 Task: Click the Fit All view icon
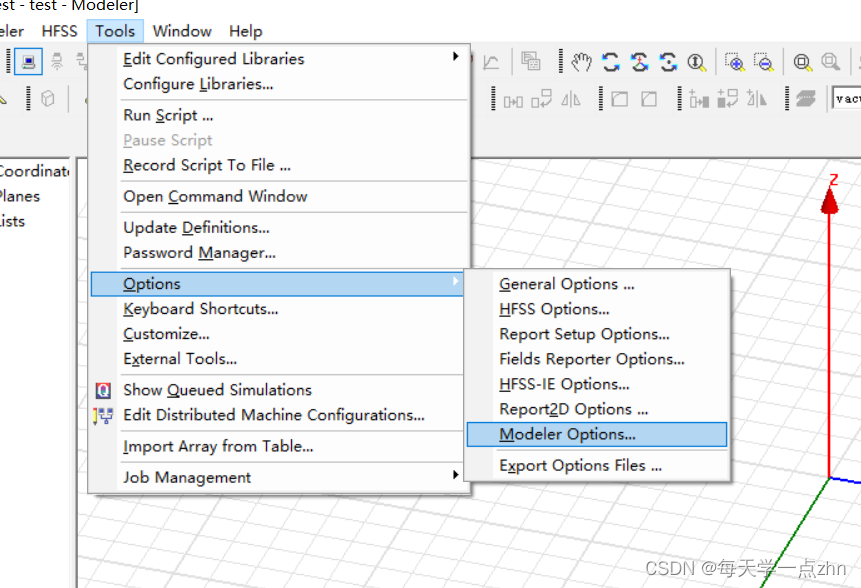[x=803, y=62]
